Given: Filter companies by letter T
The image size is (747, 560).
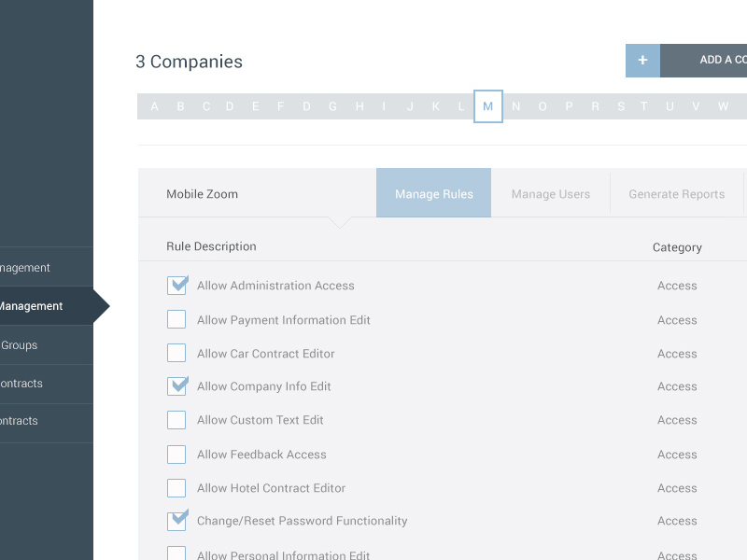Looking at the screenshot, I should (x=643, y=106).
